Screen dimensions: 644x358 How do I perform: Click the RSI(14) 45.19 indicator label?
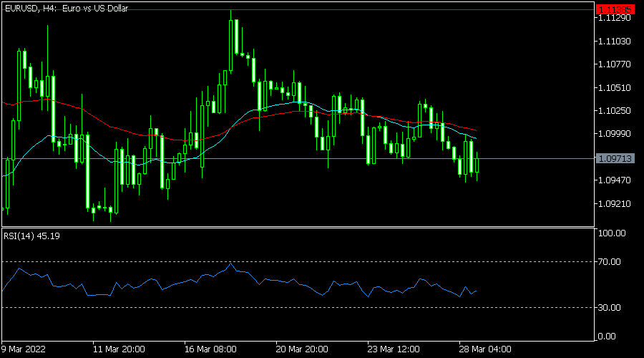[x=31, y=236]
